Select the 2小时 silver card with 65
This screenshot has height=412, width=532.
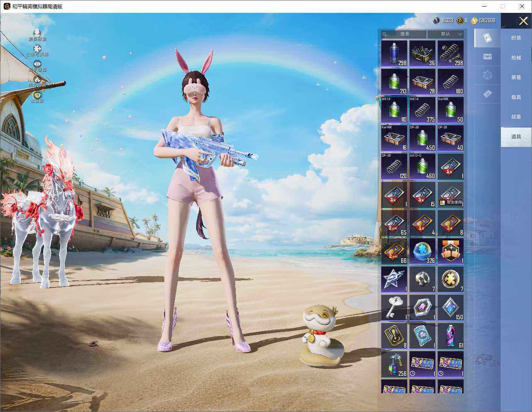(x=394, y=223)
